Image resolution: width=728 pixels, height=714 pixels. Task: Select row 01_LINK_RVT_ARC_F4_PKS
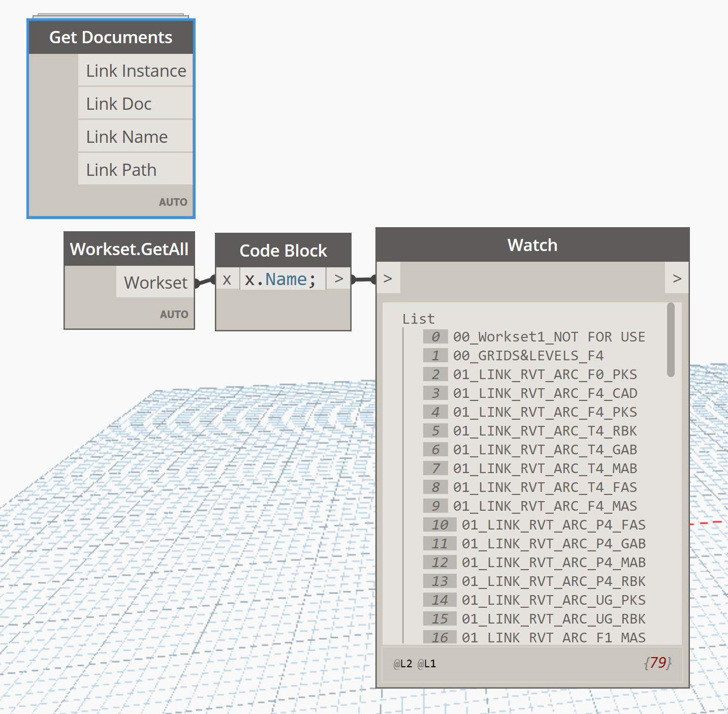[x=530, y=412]
